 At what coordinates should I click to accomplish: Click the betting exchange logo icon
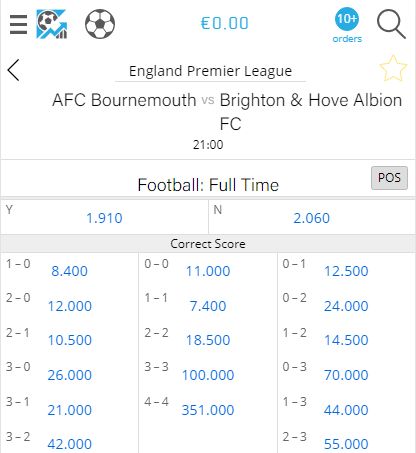tap(52, 24)
